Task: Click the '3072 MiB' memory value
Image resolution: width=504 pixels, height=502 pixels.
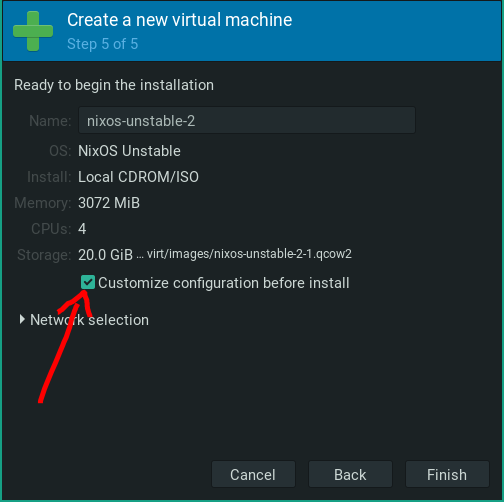Action: click(109, 203)
